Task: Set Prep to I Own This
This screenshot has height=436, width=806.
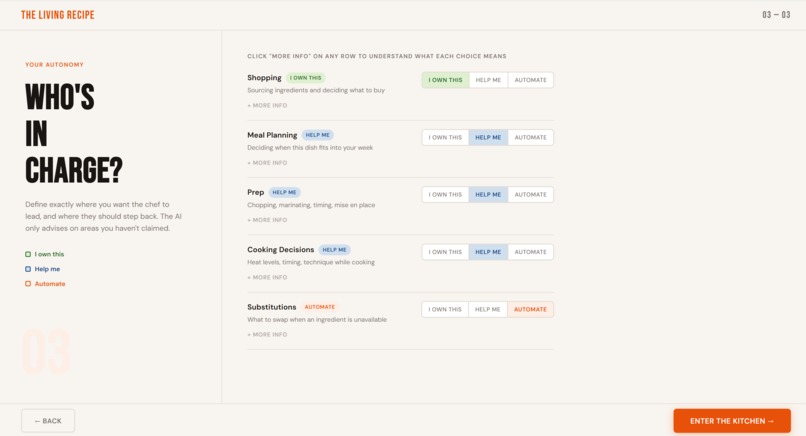Action: (445, 194)
